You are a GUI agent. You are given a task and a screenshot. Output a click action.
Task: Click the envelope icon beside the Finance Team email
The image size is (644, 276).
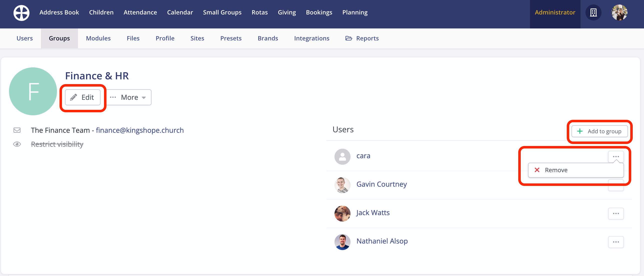tap(17, 130)
